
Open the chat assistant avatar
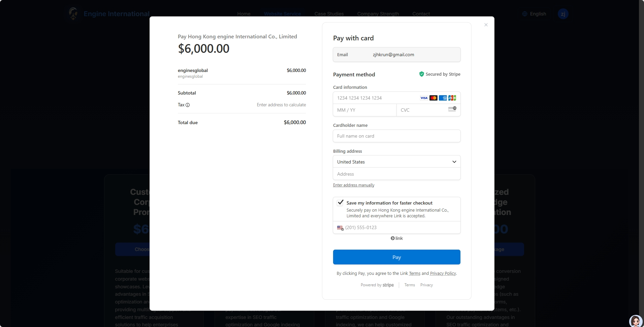[635, 321]
